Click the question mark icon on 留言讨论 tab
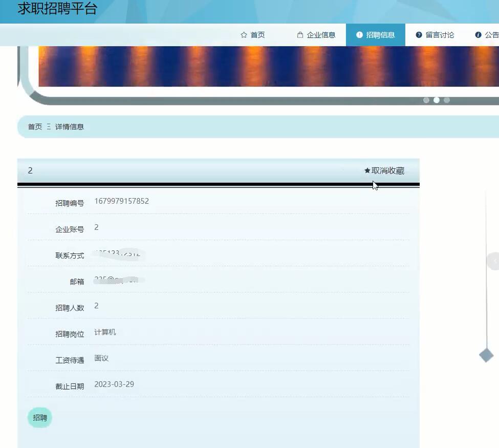This screenshot has height=448, width=499. [419, 35]
